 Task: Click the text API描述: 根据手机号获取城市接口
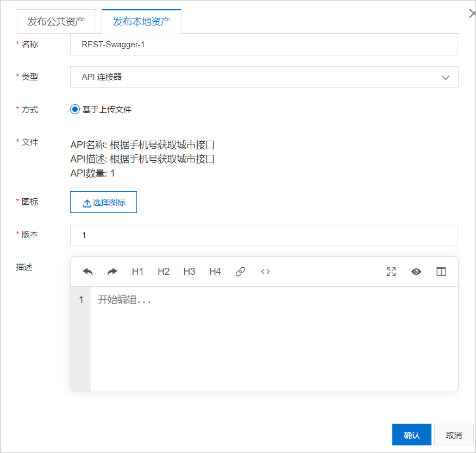[142, 159]
